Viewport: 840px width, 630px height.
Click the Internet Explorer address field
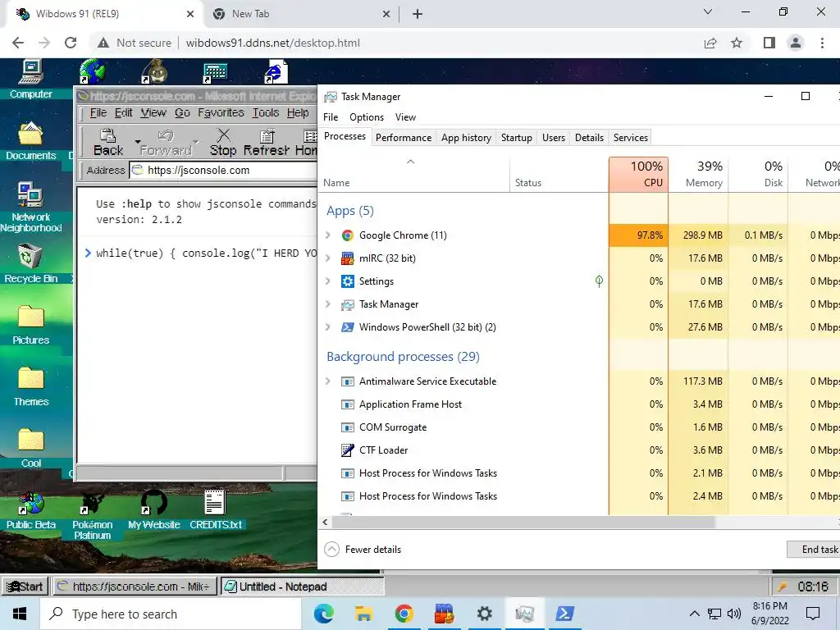(x=223, y=171)
